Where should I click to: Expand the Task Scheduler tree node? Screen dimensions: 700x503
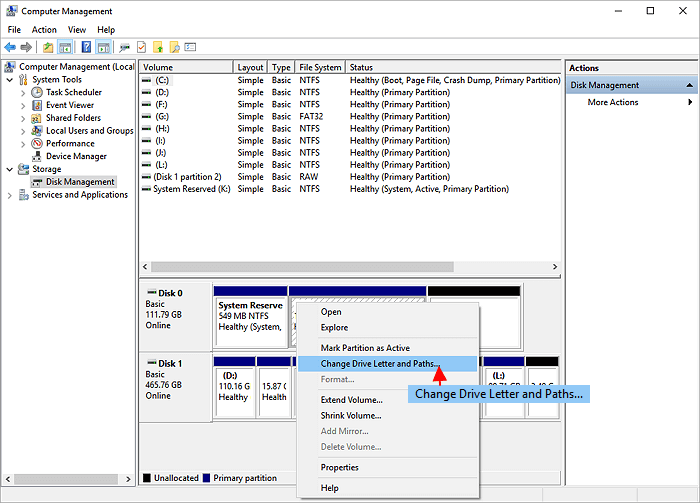click(x=24, y=92)
